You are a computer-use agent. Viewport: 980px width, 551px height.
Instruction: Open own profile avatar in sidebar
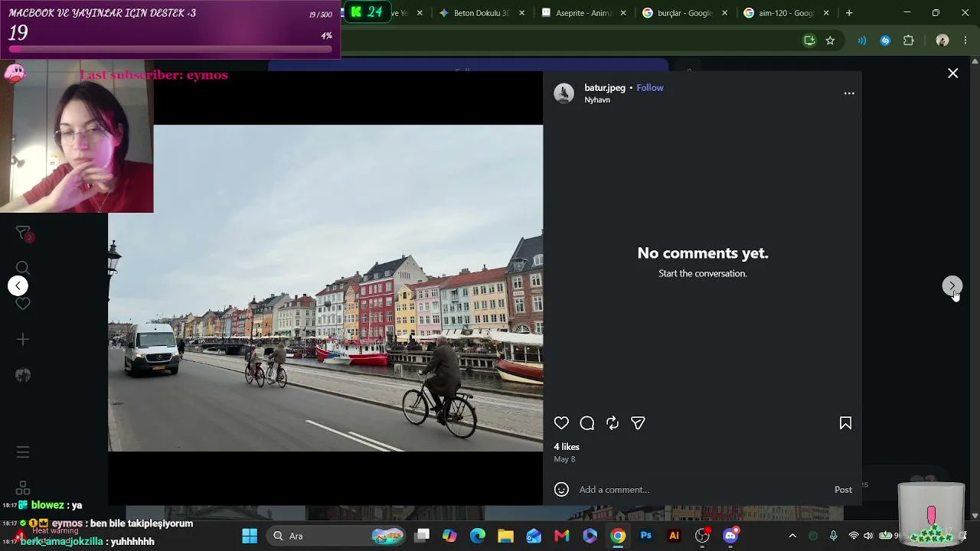click(23, 375)
